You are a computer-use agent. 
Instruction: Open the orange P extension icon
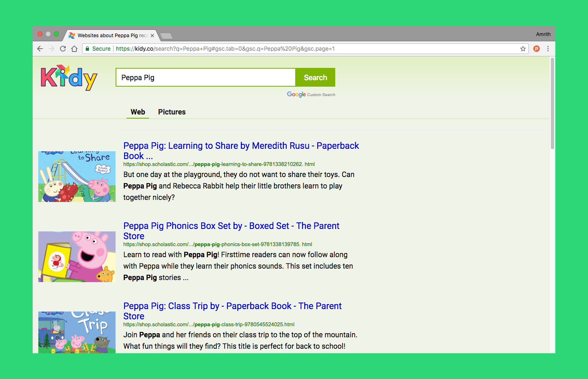537,49
